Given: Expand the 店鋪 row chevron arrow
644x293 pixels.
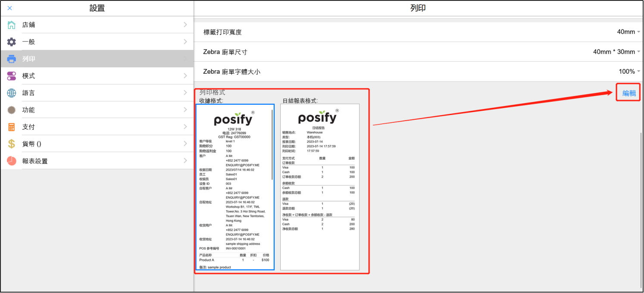Looking at the screenshot, I should [x=185, y=25].
